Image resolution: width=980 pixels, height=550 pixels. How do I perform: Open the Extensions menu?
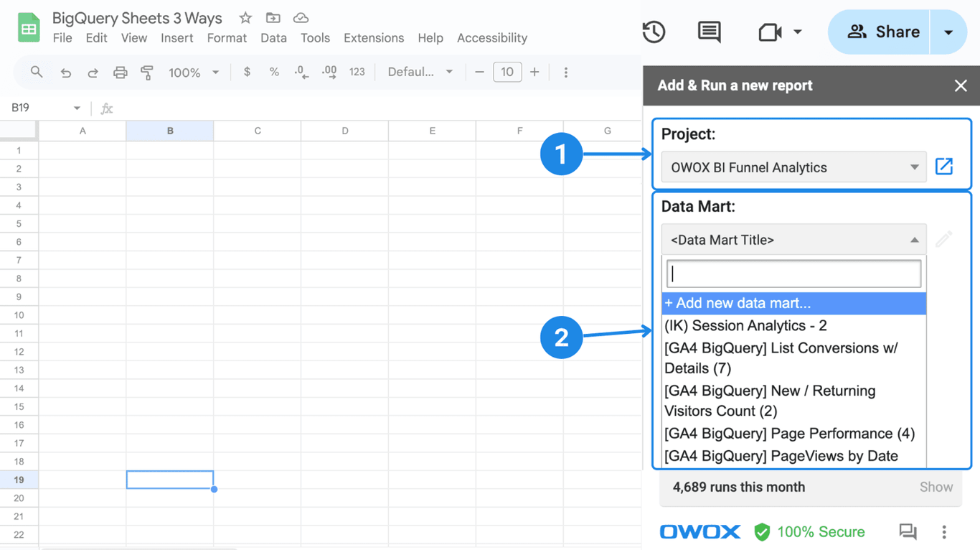pyautogui.click(x=374, y=38)
